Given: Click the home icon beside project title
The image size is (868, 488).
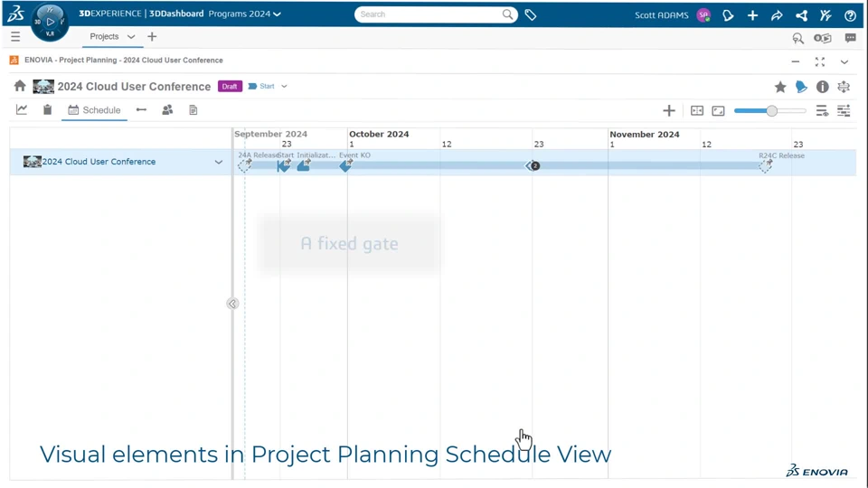Looking at the screenshot, I should [x=20, y=87].
